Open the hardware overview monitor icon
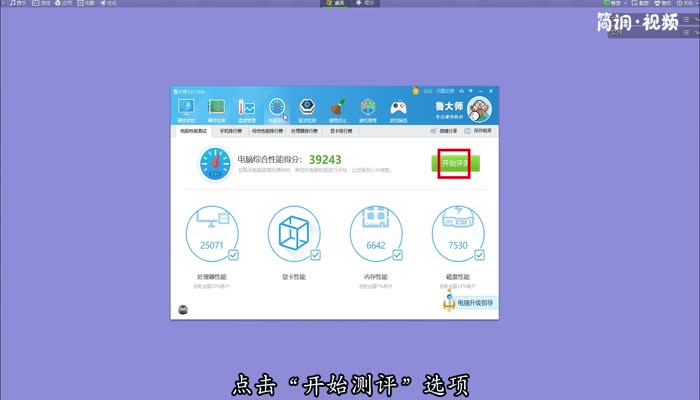Viewport: 700px width, 400px height. 186,108
